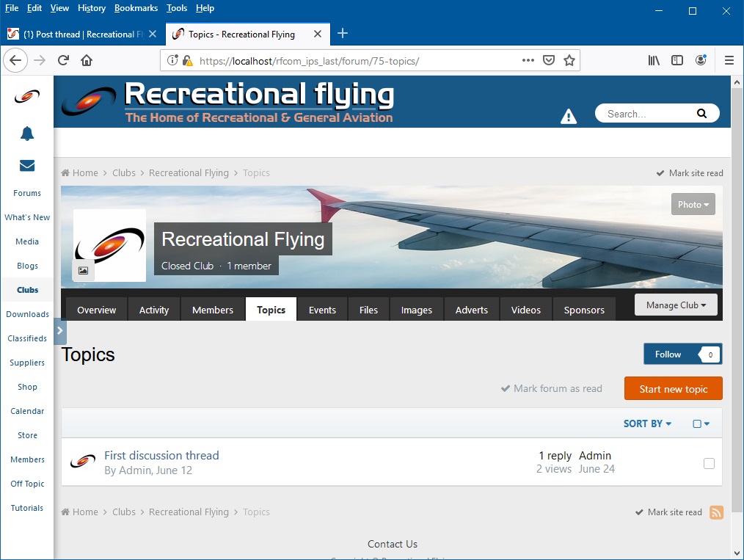The width and height of the screenshot is (744, 560).
Task: Go back with browser back arrow
Action: coord(15,60)
